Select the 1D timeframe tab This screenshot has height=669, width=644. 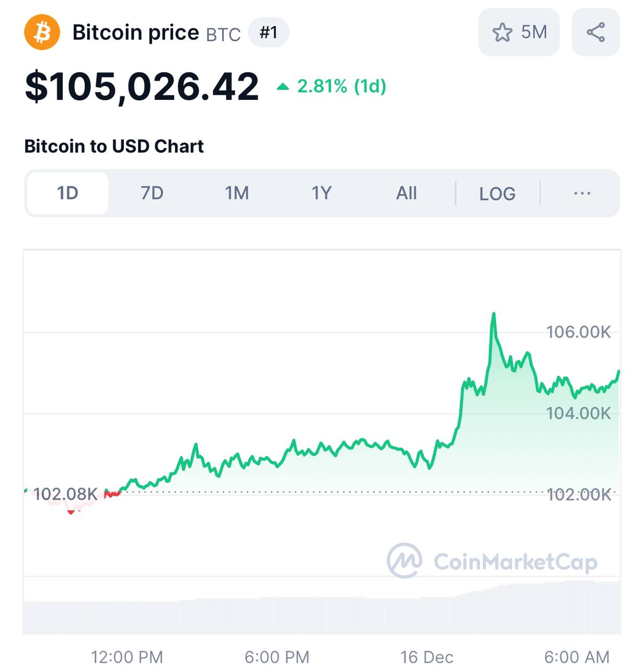67,193
